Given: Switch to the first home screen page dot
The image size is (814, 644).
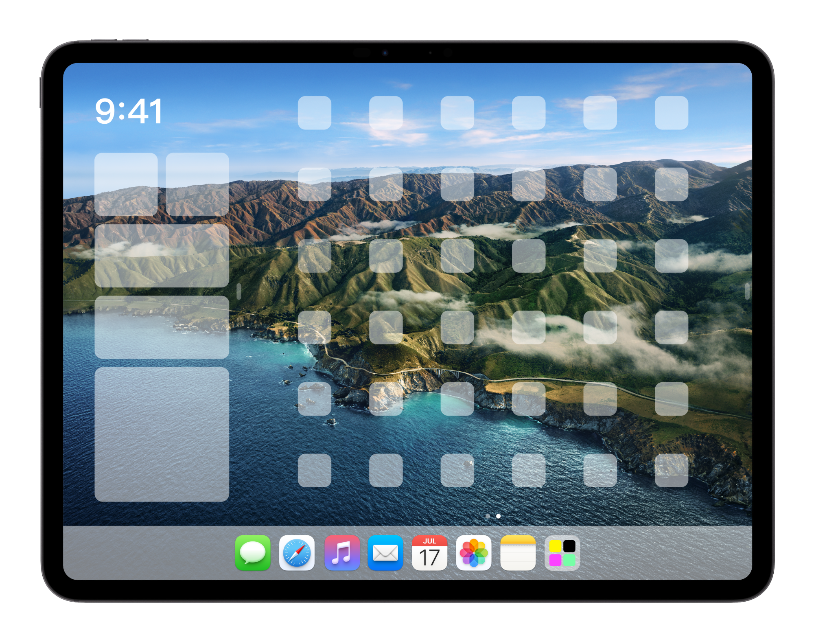Looking at the screenshot, I should pos(488,516).
